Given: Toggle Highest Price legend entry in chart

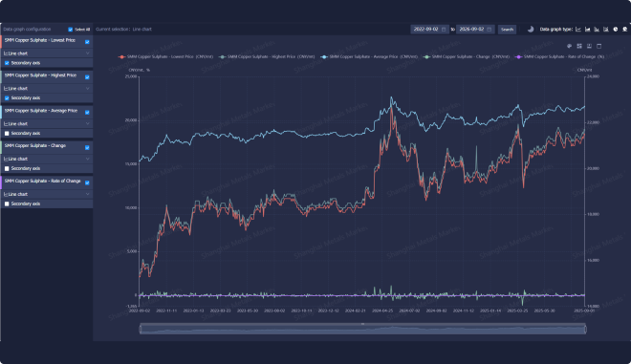Looking at the screenshot, I should [267, 56].
